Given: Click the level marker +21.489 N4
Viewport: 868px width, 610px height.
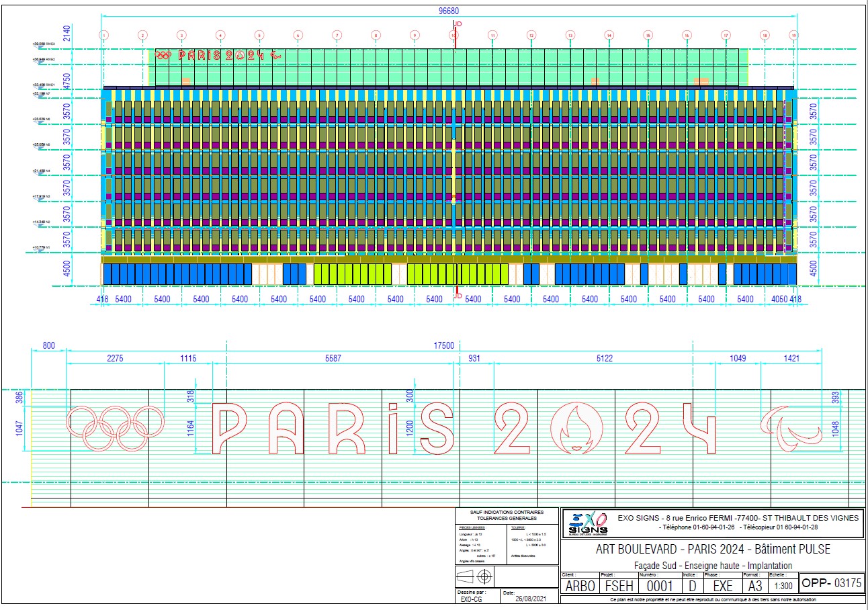Looking at the screenshot, I should [41, 171].
